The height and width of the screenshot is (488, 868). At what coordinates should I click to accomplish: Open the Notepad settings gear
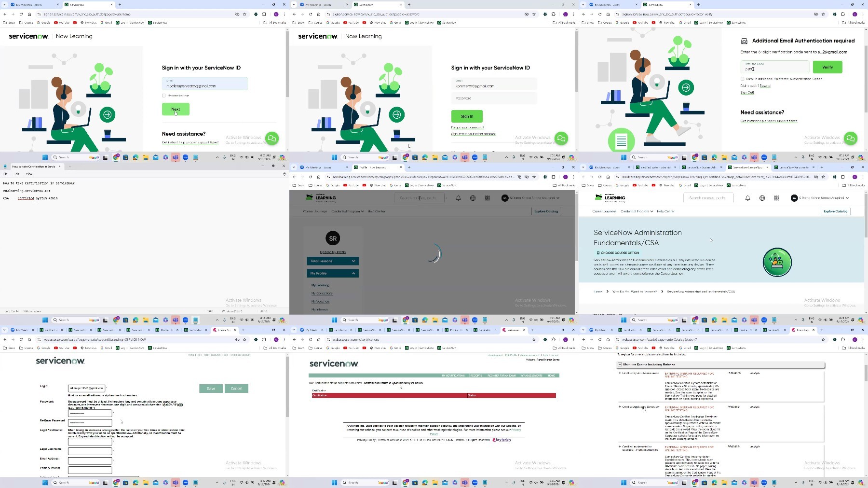pos(285,174)
